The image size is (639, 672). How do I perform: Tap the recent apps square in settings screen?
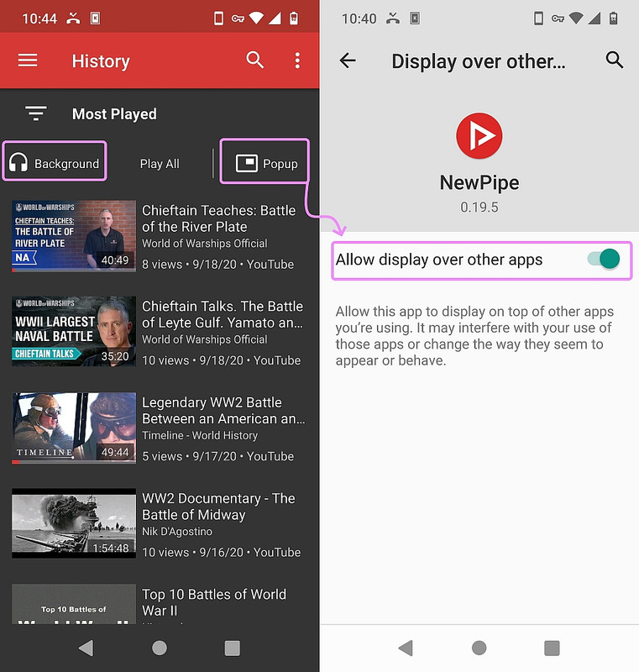click(x=552, y=648)
